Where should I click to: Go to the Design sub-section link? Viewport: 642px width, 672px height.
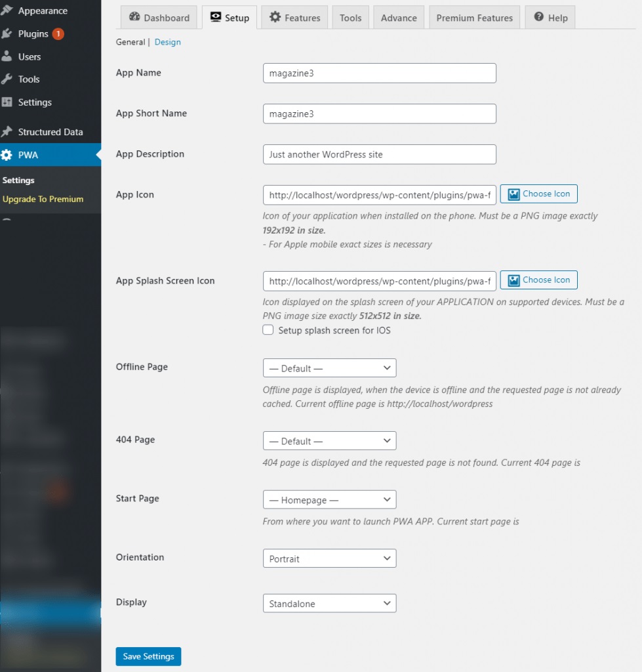pyautogui.click(x=168, y=42)
